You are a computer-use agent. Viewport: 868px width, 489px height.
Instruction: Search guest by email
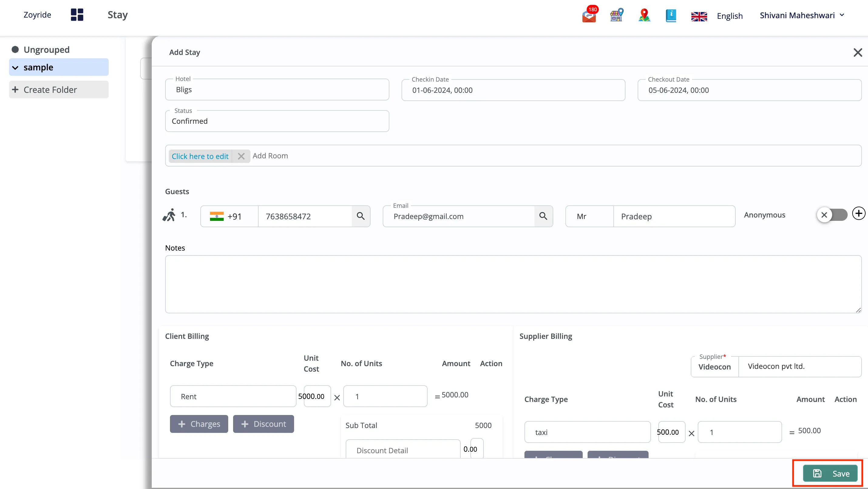pos(543,216)
